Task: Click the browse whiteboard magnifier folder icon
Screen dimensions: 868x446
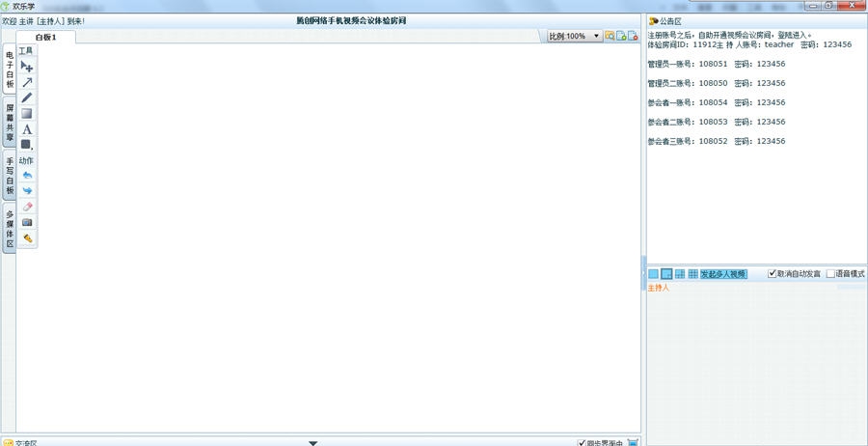Action: click(x=610, y=36)
